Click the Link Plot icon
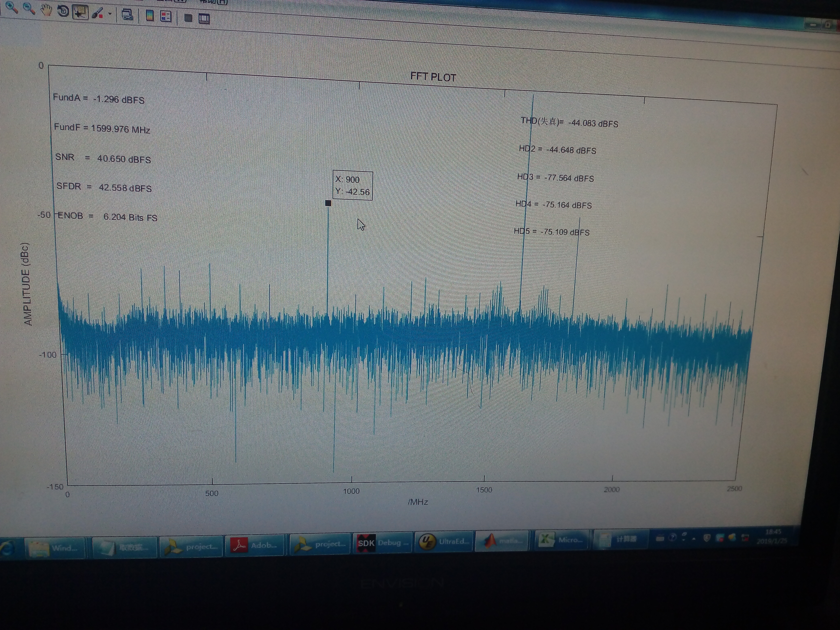Screen dimensions: 840x630 [127, 15]
